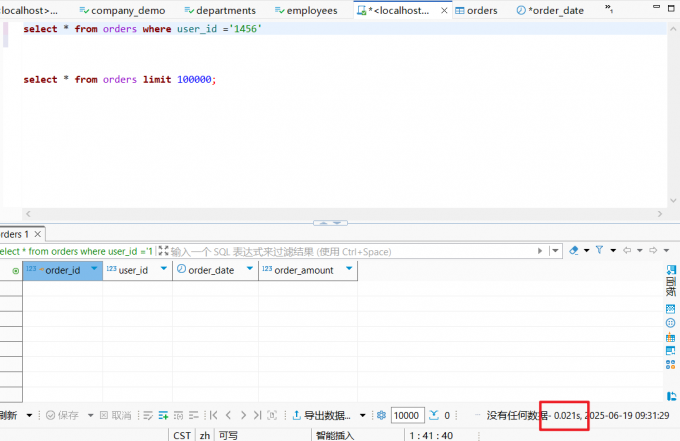Click the green grid corner record icon
The width and height of the screenshot is (680, 441).
pyautogui.click(x=16, y=271)
